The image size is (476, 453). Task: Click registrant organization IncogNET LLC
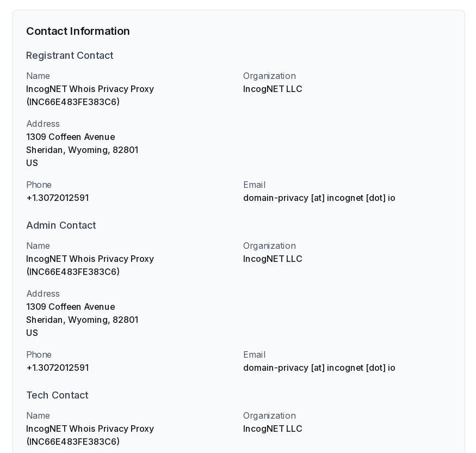click(273, 89)
